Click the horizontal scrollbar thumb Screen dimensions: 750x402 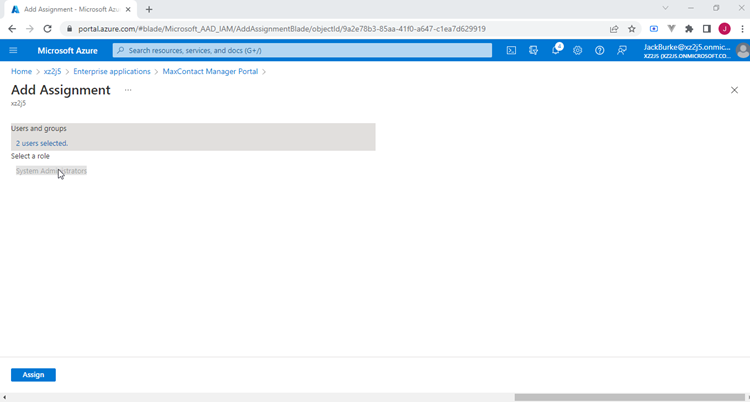pos(629,397)
